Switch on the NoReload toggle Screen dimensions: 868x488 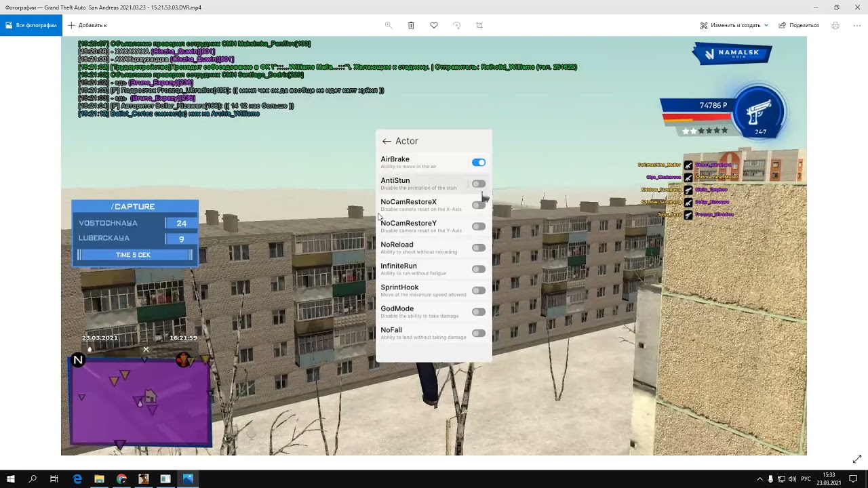click(x=479, y=248)
